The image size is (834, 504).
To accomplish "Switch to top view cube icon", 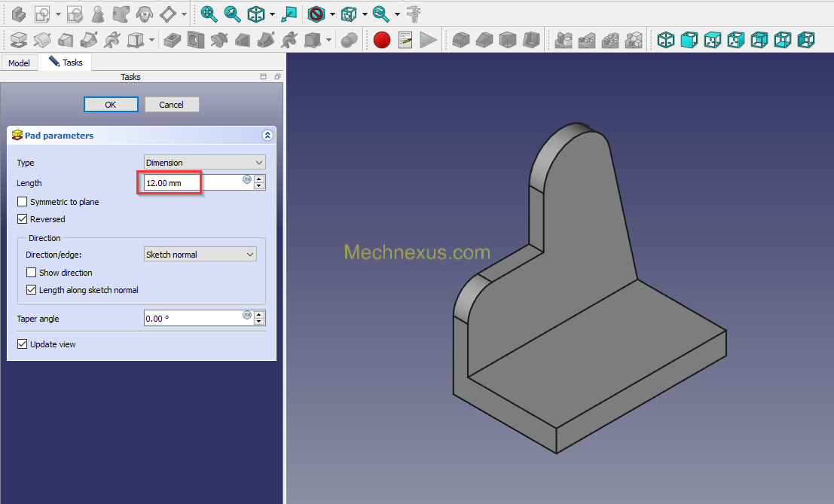I will click(713, 41).
